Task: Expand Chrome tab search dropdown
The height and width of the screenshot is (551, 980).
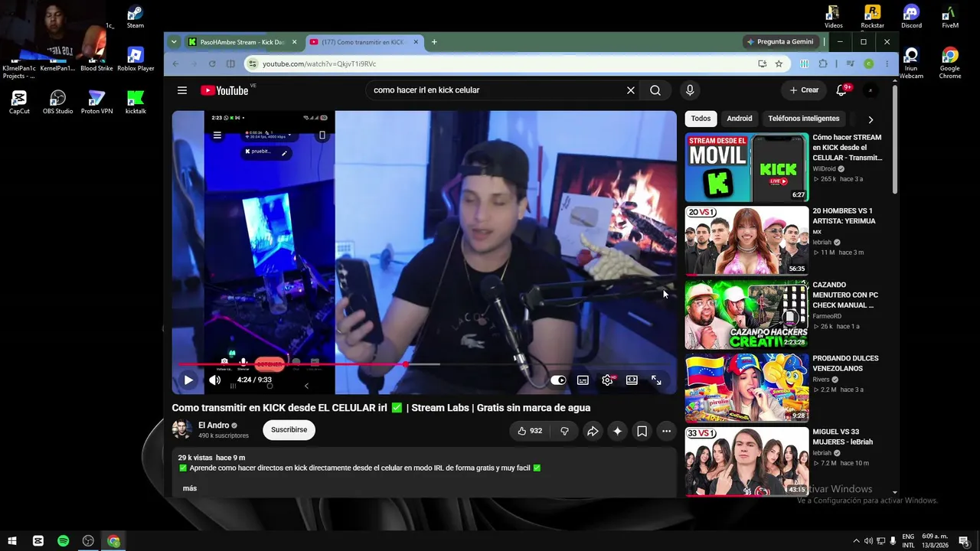Action: pos(174,42)
